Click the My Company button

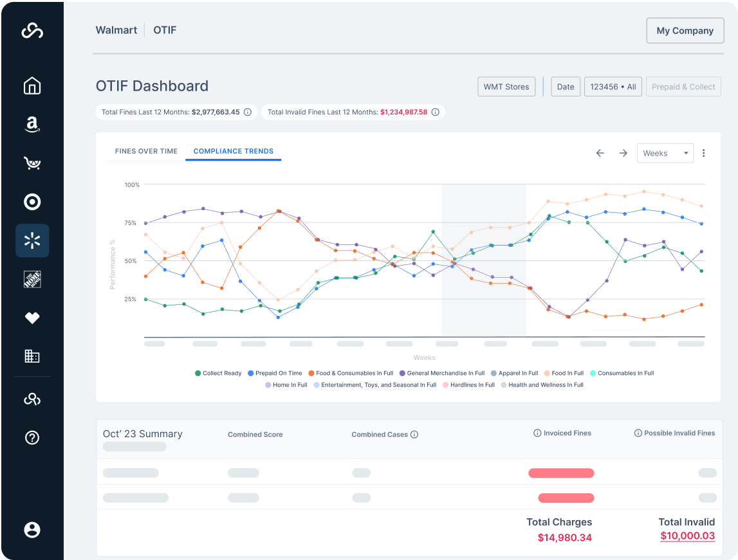685,30
